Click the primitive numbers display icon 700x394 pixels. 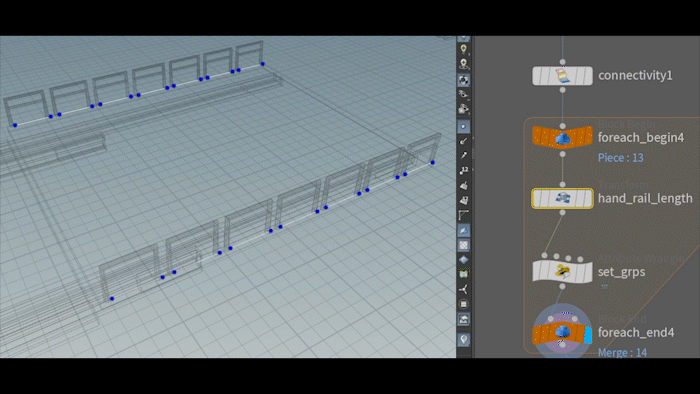(x=463, y=200)
